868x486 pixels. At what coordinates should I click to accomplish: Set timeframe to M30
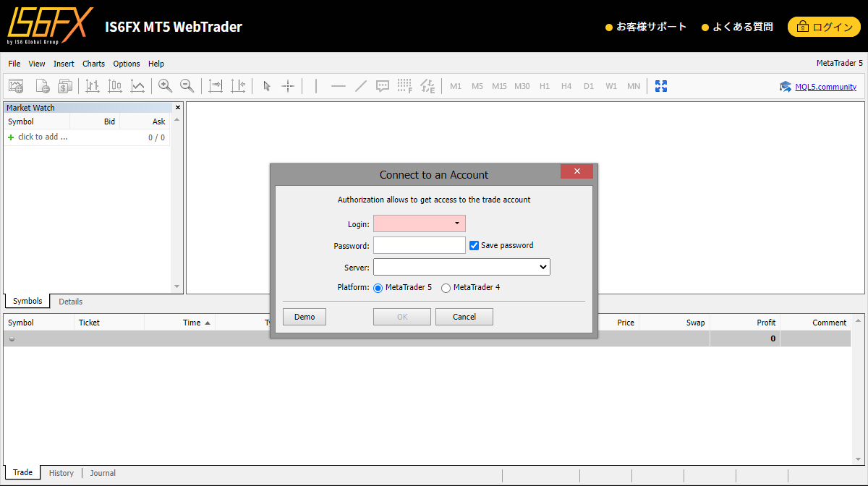(522, 86)
